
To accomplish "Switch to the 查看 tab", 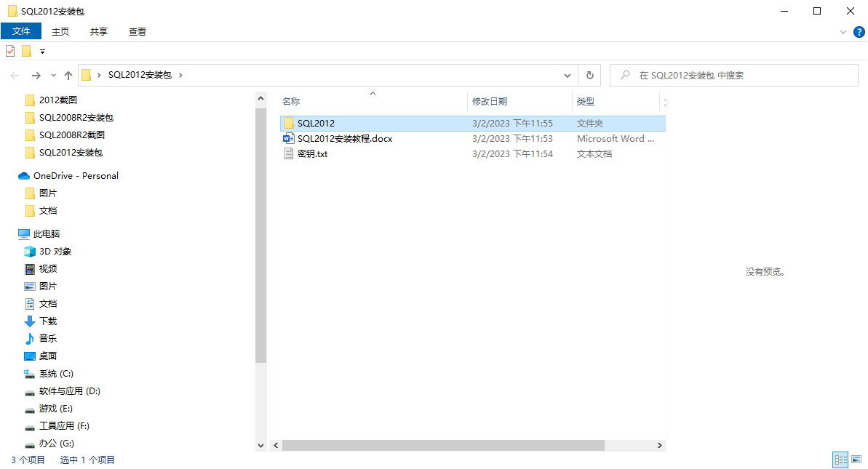I will (x=138, y=31).
